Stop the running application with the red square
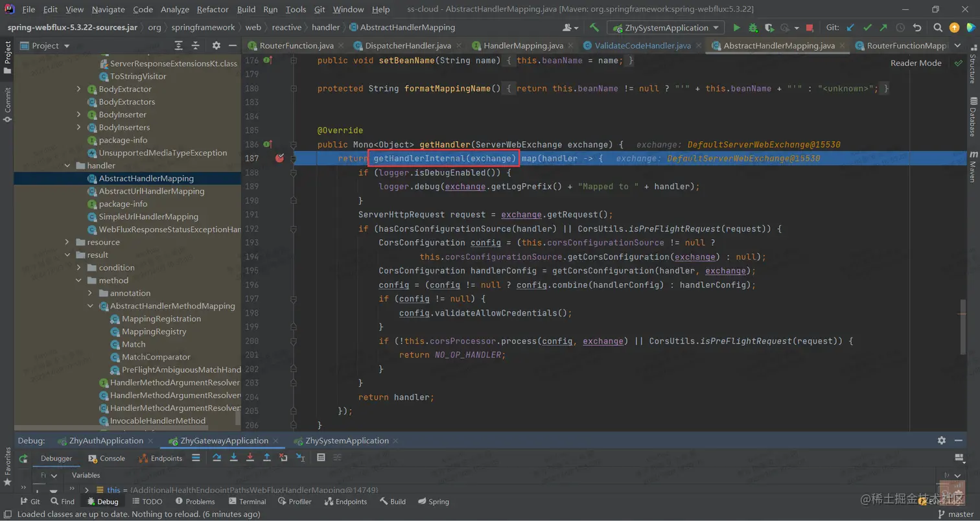 click(810, 28)
